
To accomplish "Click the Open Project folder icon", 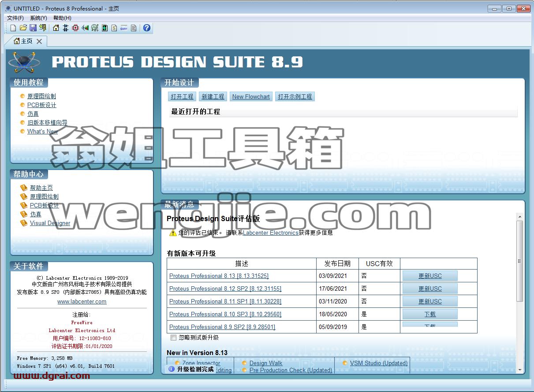I will (23, 28).
